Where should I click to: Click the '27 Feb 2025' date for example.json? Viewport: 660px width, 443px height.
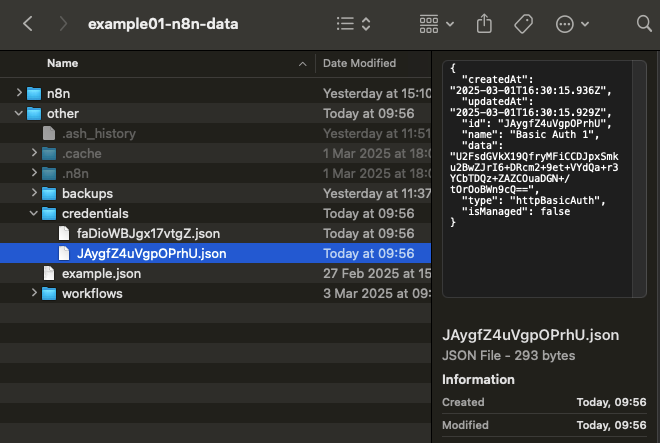click(377, 273)
